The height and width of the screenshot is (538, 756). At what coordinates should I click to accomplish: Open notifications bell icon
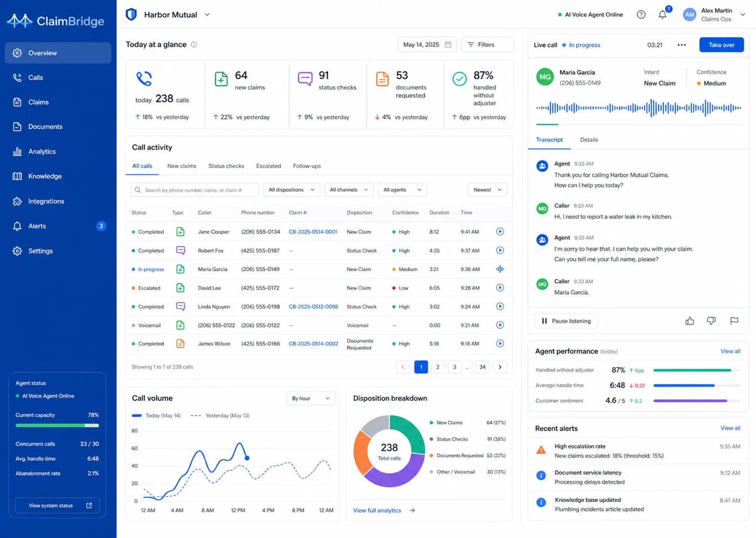point(662,15)
